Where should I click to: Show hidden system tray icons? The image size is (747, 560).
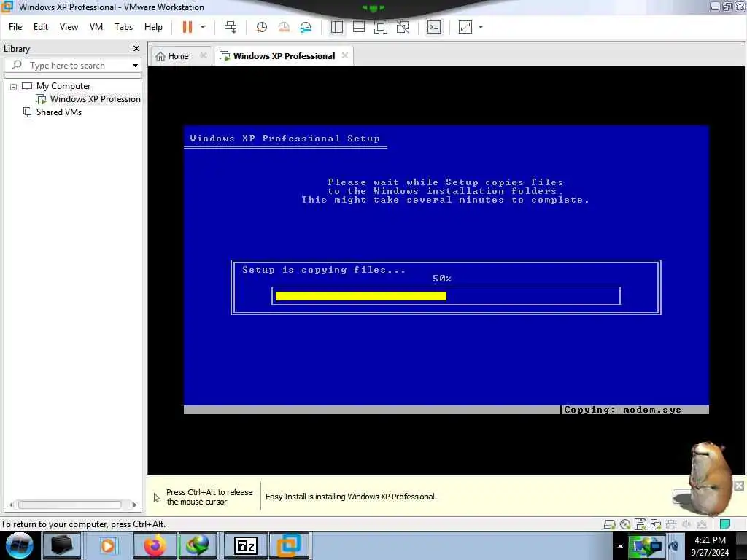pos(620,546)
